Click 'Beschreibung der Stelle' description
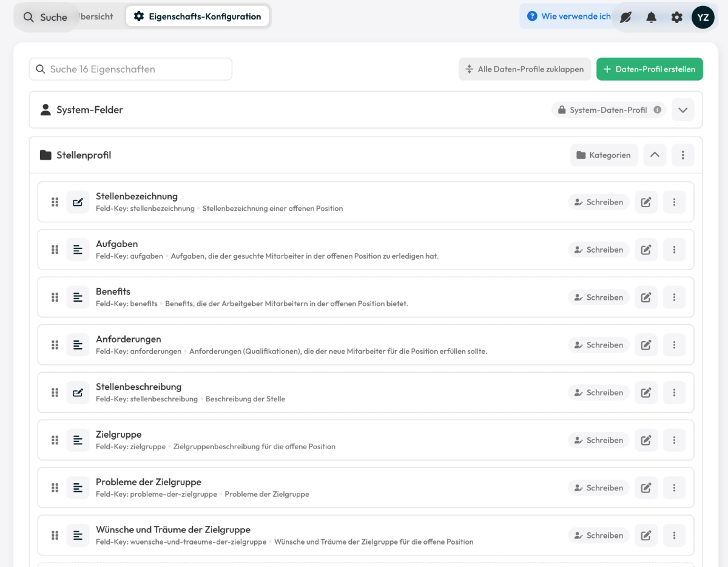The width and height of the screenshot is (728, 567). point(245,399)
